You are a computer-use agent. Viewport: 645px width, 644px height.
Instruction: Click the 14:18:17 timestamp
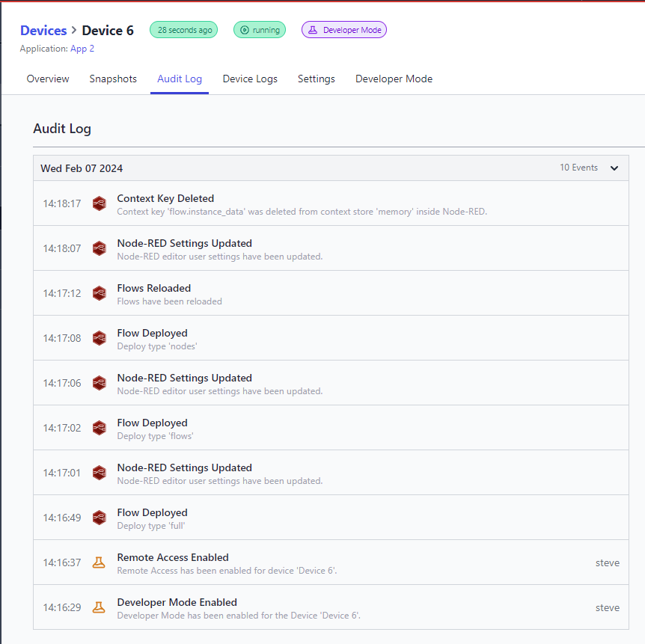point(62,203)
